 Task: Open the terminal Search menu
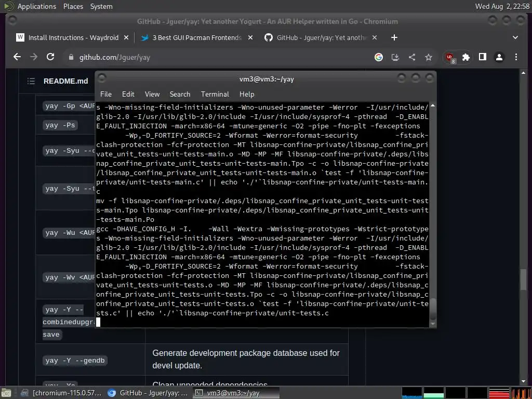pos(180,95)
